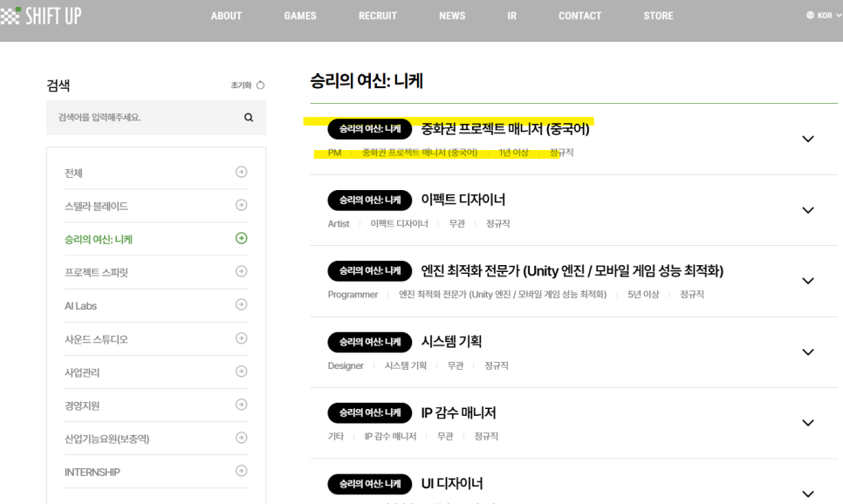Click the 니케 badge on UI 디자이너 row
843x504 pixels.
pyautogui.click(x=370, y=484)
